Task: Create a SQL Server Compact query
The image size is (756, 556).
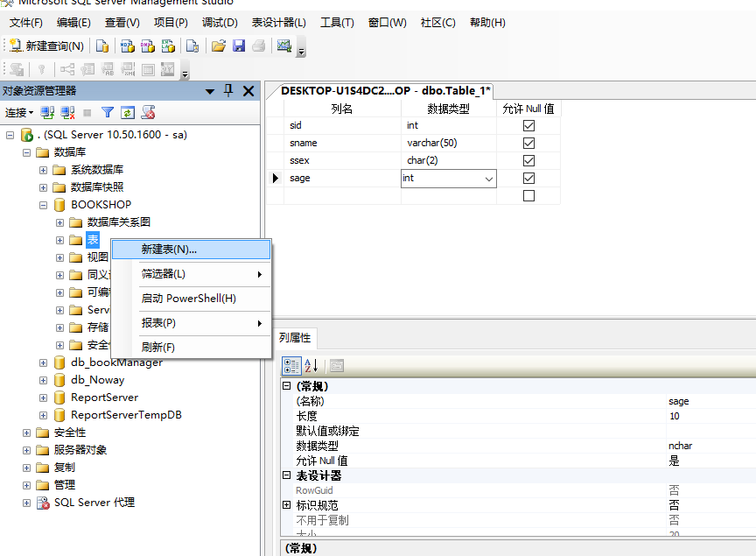Action: [x=192, y=46]
